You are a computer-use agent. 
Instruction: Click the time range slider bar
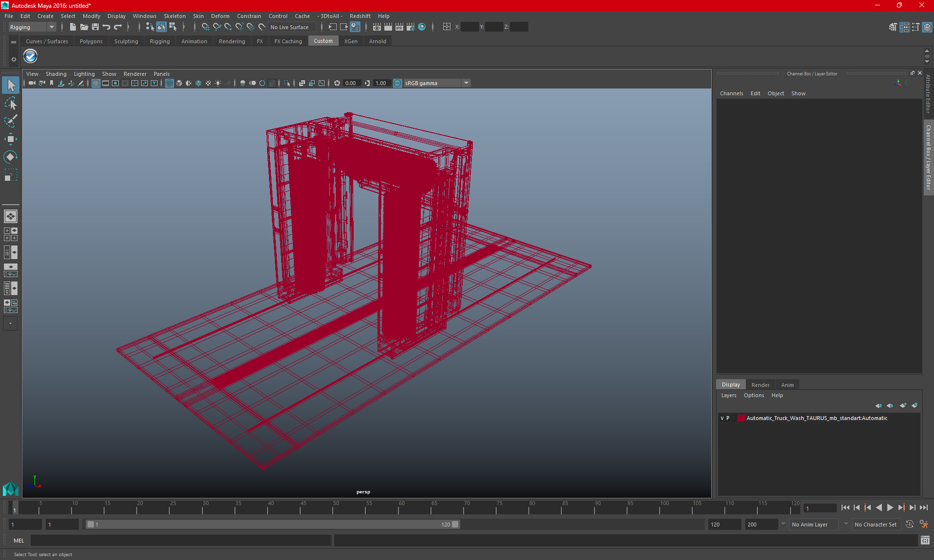[272, 525]
